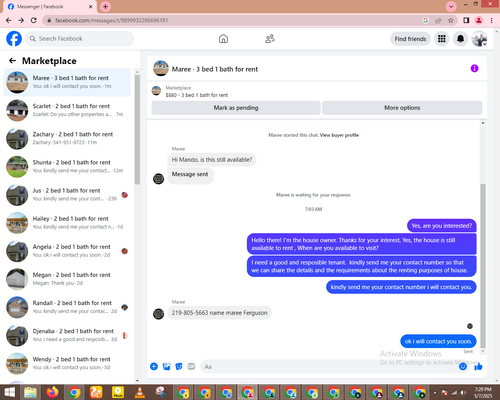Open Wendy 2 bed 1 bath conversation
This screenshot has height=400, width=500.
67,363
